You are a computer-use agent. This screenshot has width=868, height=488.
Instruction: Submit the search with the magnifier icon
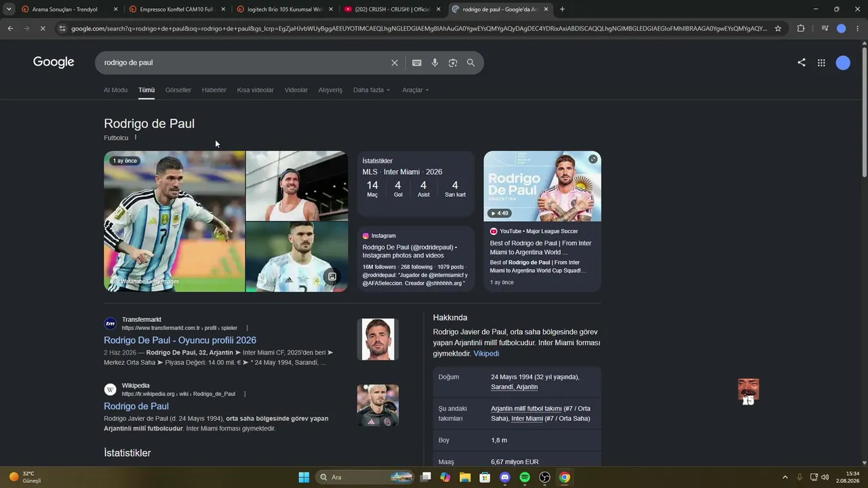pyautogui.click(x=471, y=63)
